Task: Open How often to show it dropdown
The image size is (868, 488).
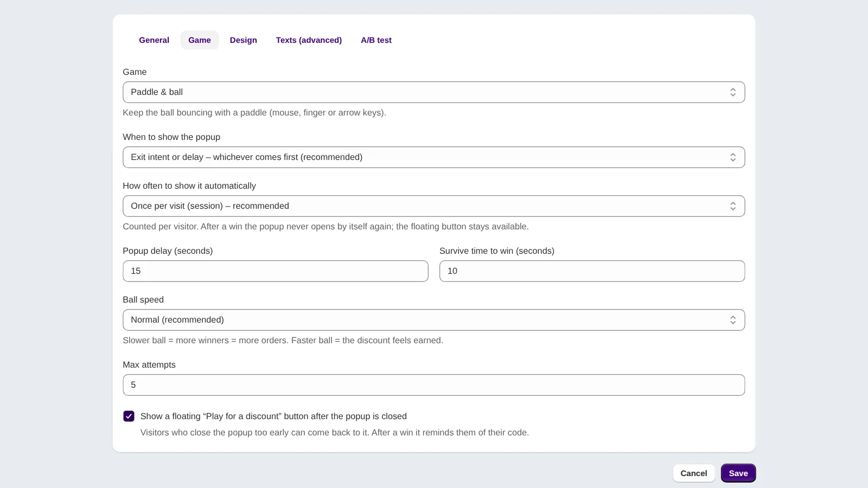Action: tap(434, 206)
